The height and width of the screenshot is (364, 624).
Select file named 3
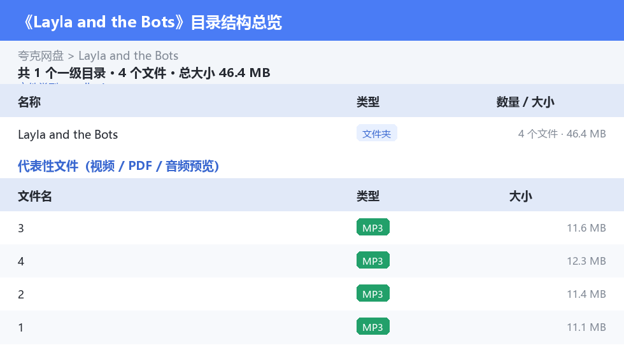click(x=312, y=228)
